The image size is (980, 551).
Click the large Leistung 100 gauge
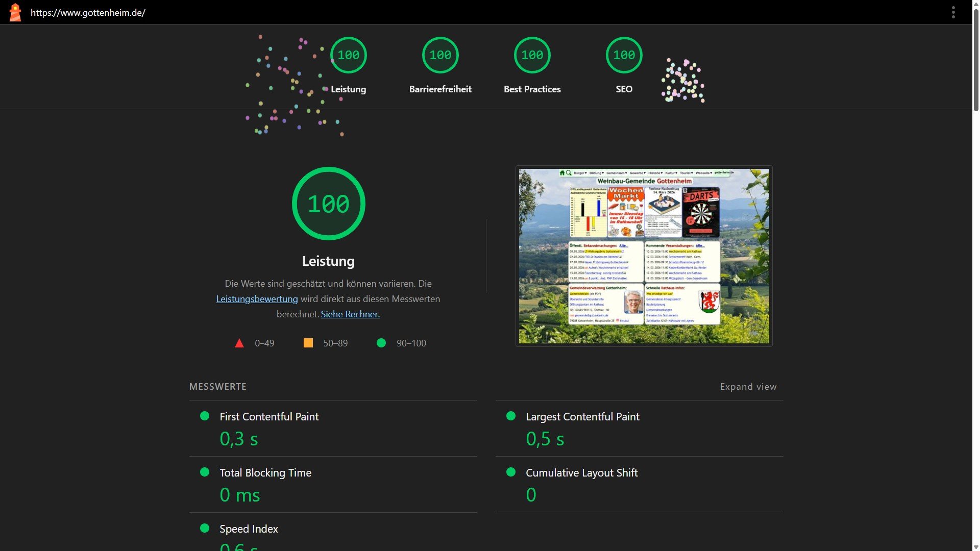pyautogui.click(x=328, y=204)
